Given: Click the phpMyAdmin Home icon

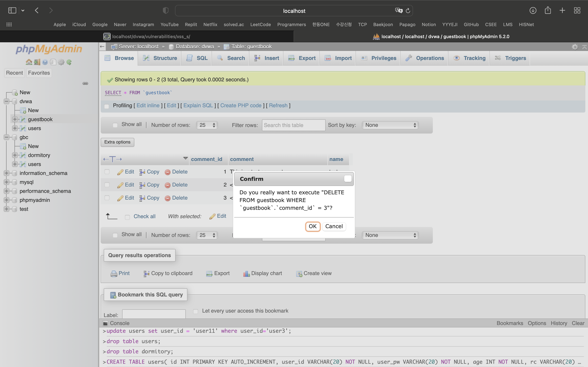Looking at the screenshot, I should (29, 62).
